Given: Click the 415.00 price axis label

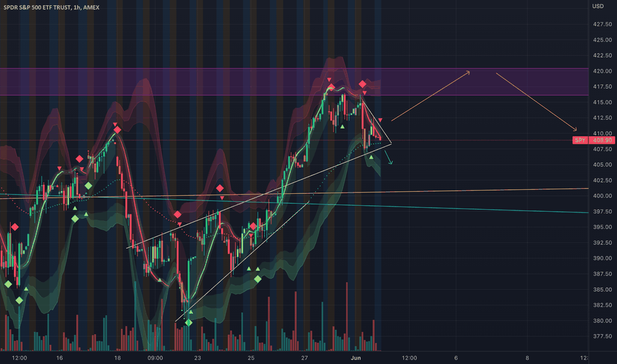Looking at the screenshot, I should [x=602, y=102].
